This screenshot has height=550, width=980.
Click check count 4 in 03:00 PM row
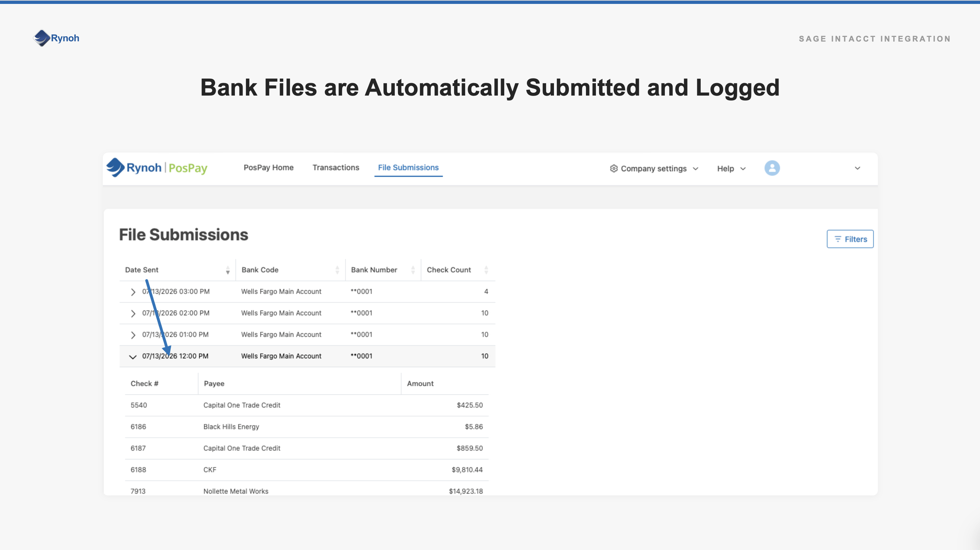click(x=486, y=291)
